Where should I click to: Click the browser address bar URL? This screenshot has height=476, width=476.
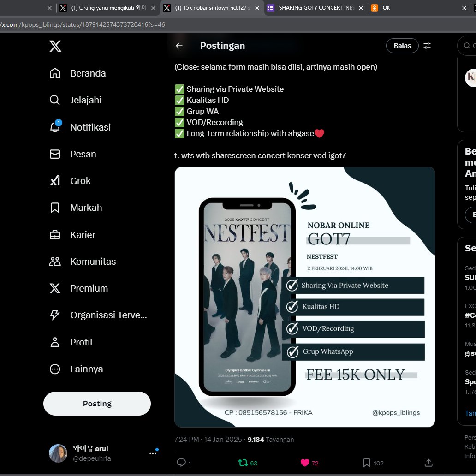(x=83, y=24)
